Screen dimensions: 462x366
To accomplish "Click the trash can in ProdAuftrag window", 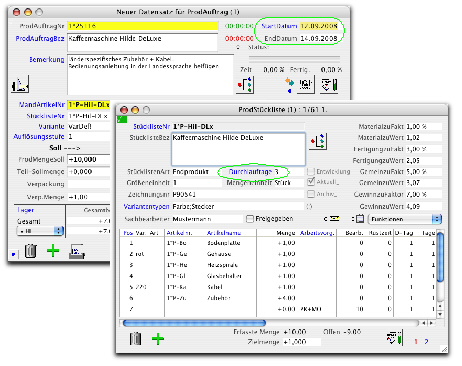I will point(30,251).
